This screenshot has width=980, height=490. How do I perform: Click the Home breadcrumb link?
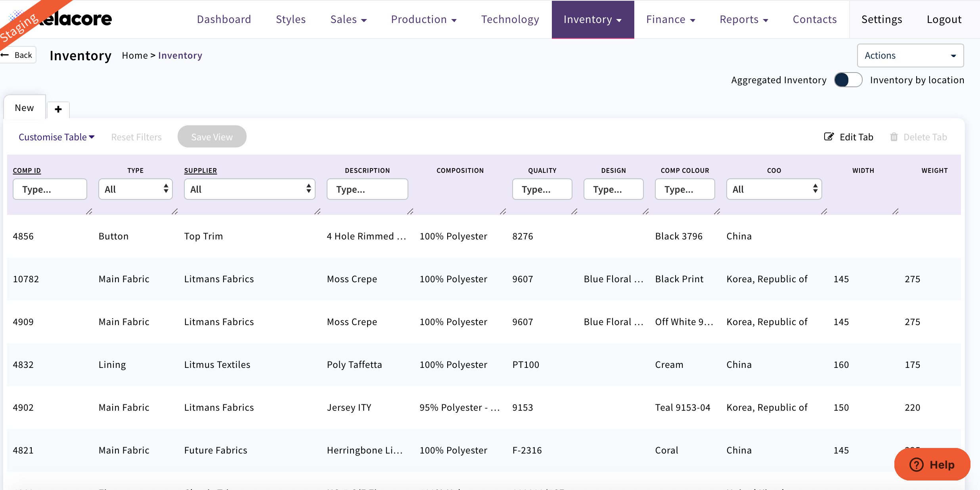click(x=134, y=56)
